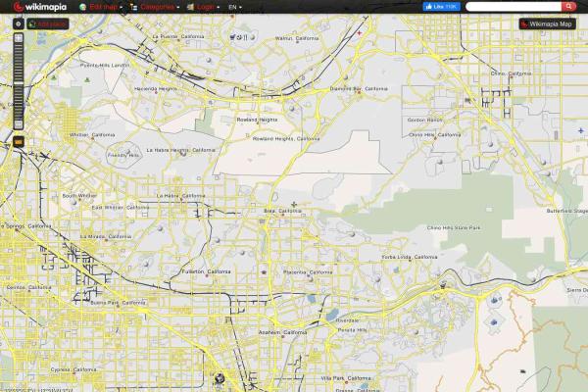Select the Butterfield Stage label
588x392 pixels.
(x=567, y=212)
